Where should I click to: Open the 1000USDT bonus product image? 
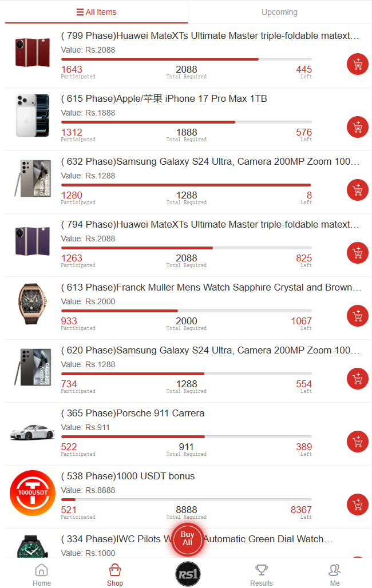(33, 493)
